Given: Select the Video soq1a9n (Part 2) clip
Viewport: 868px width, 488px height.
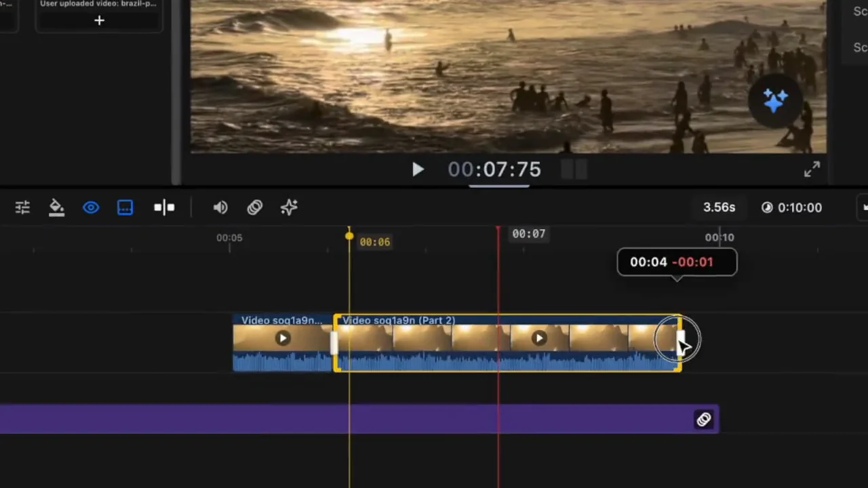Looking at the screenshot, I should (x=508, y=343).
